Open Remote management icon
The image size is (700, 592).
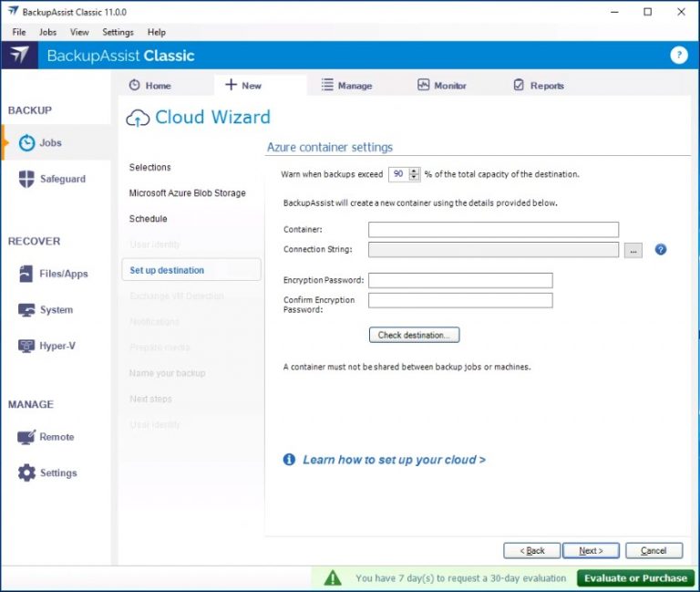pyautogui.click(x=27, y=437)
